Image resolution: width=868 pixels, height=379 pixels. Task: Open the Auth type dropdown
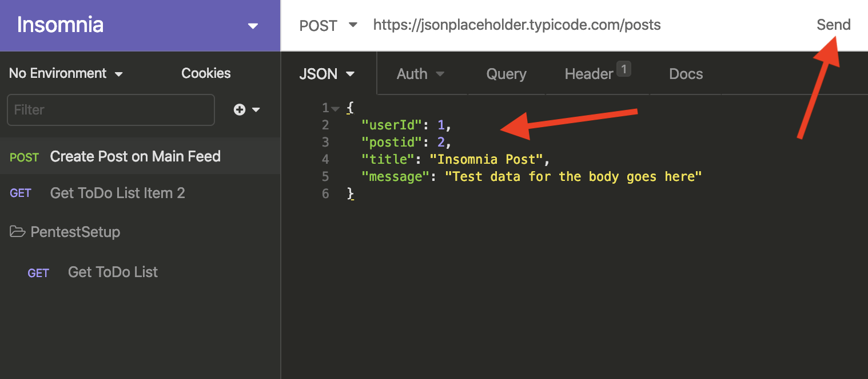tap(421, 73)
